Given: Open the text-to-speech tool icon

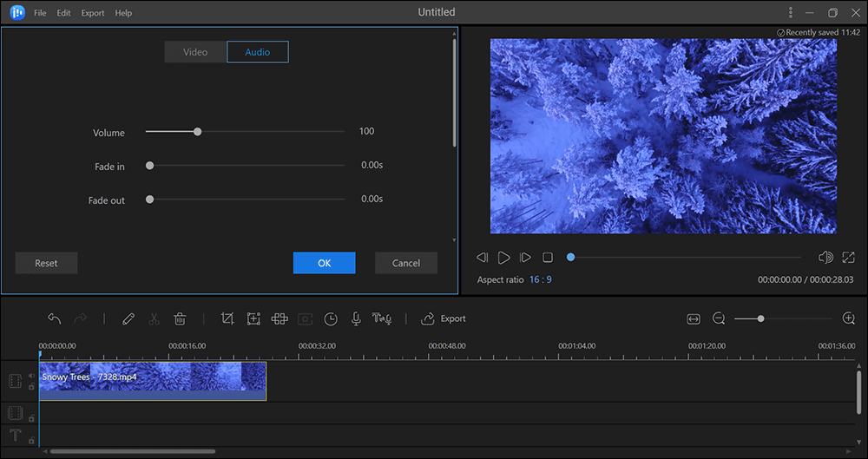Looking at the screenshot, I should [x=381, y=318].
